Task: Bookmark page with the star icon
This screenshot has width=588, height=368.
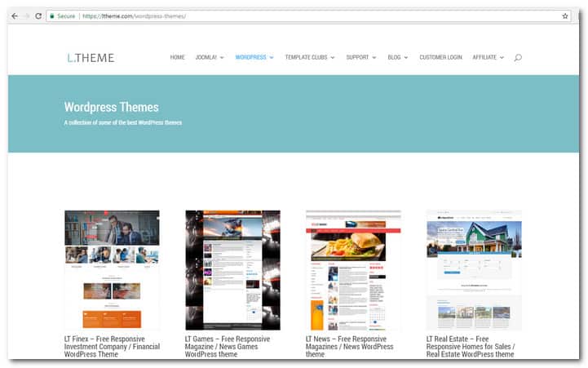Action: pyautogui.click(x=564, y=16)
